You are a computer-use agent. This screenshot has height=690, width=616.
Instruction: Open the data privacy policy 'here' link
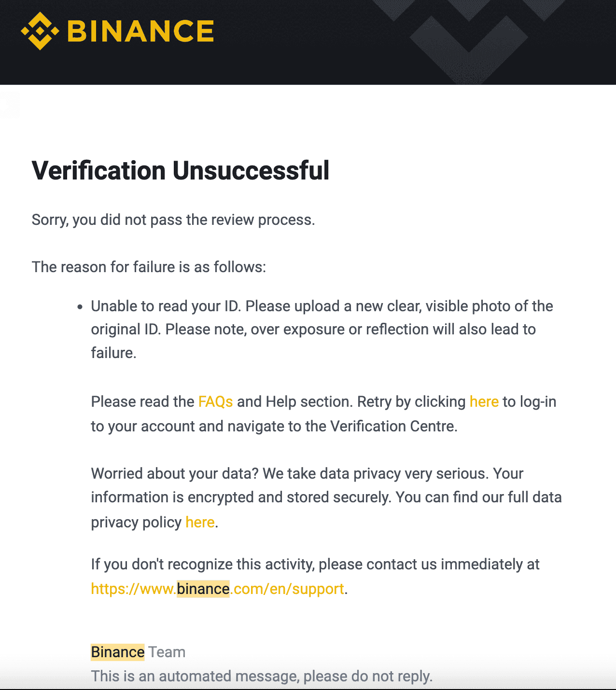(x=200, y=522)
